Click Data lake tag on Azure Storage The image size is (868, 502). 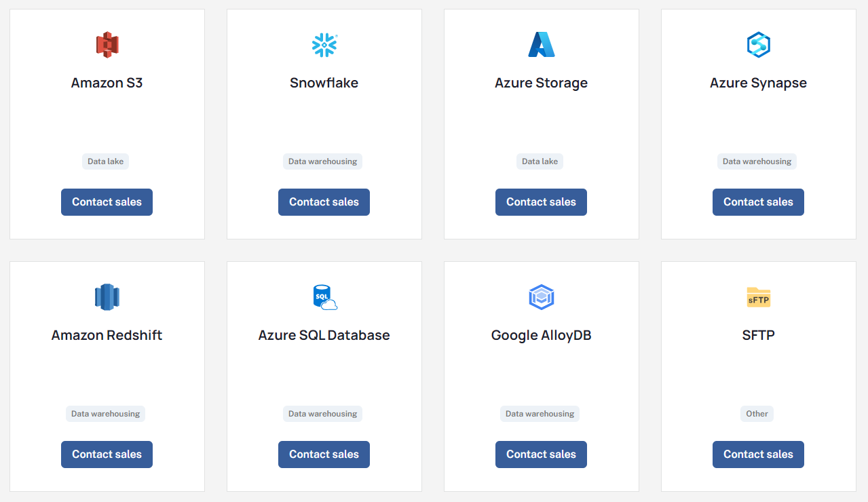[x=540, y=161]
